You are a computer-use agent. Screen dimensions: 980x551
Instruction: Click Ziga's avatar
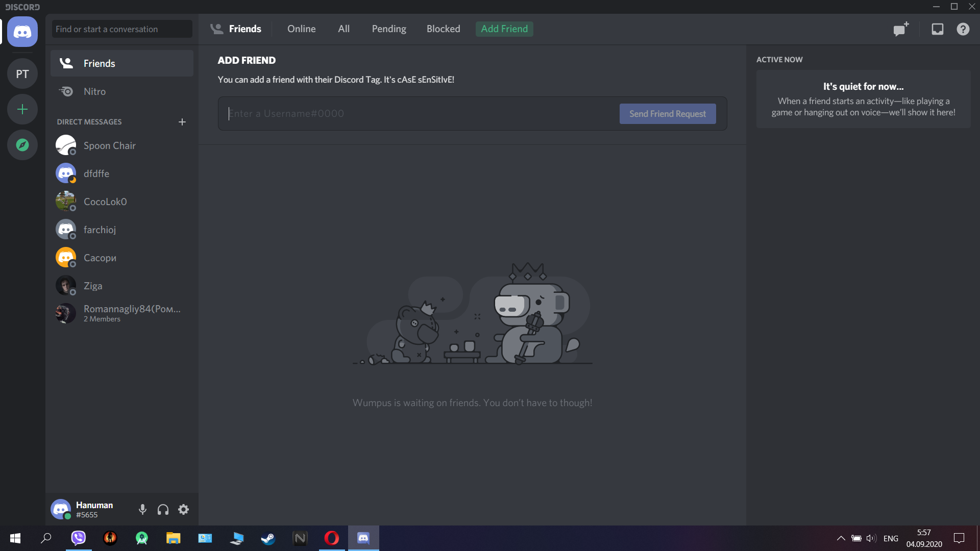pos(66,286)
